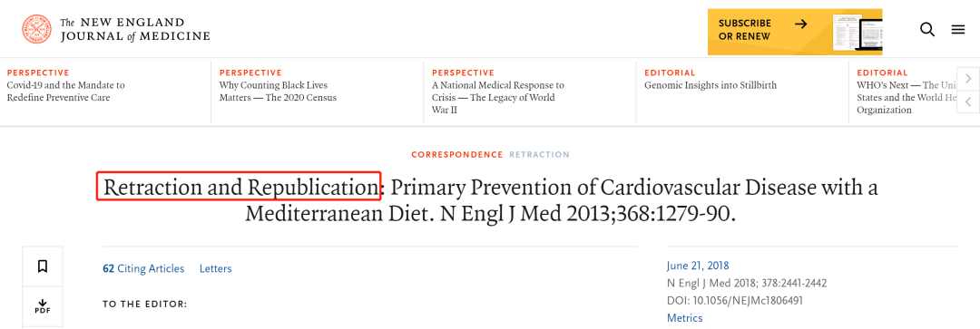Click the Subscribe or Renew arrow
Image resolution: width=980 pixels, height=329 pixels.
(800, 24)
